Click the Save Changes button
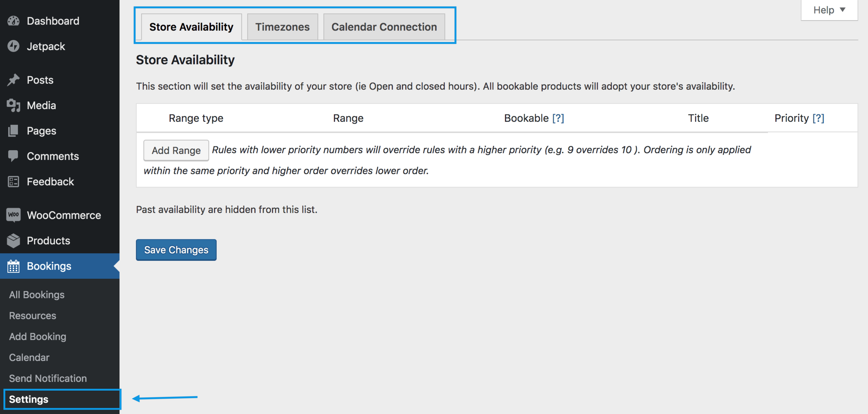The height and width of the screenshot is (414, 868). pos(176,250)
